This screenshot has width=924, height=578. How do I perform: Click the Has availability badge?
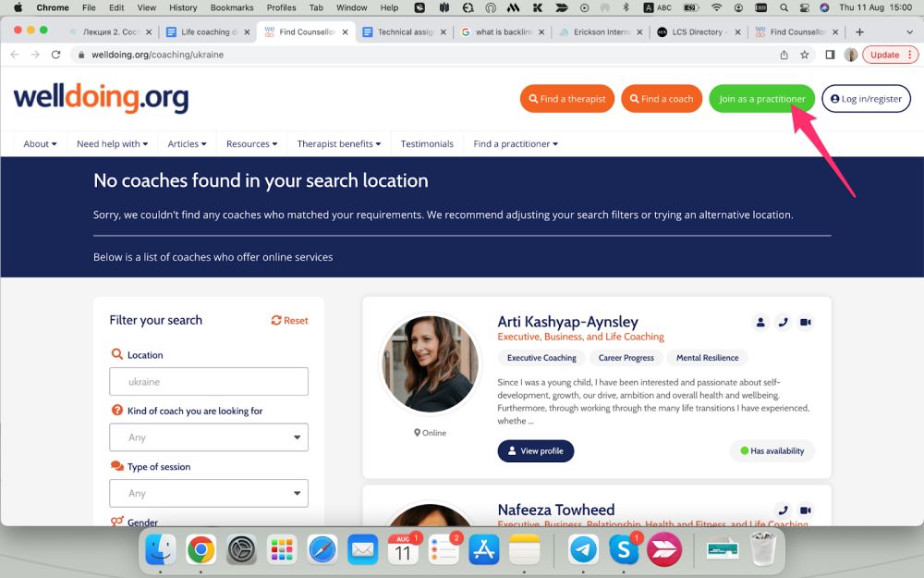(772, 451)
